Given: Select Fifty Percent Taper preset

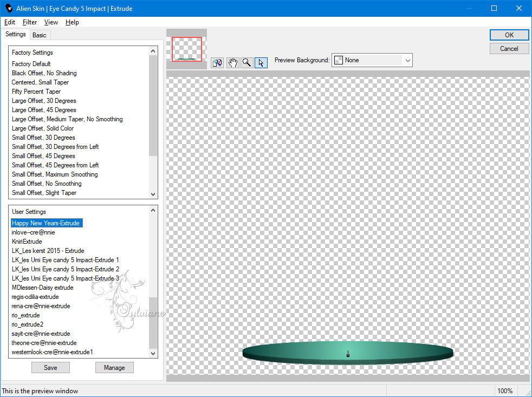Looking at the screenshot, I should coord(36,92).
